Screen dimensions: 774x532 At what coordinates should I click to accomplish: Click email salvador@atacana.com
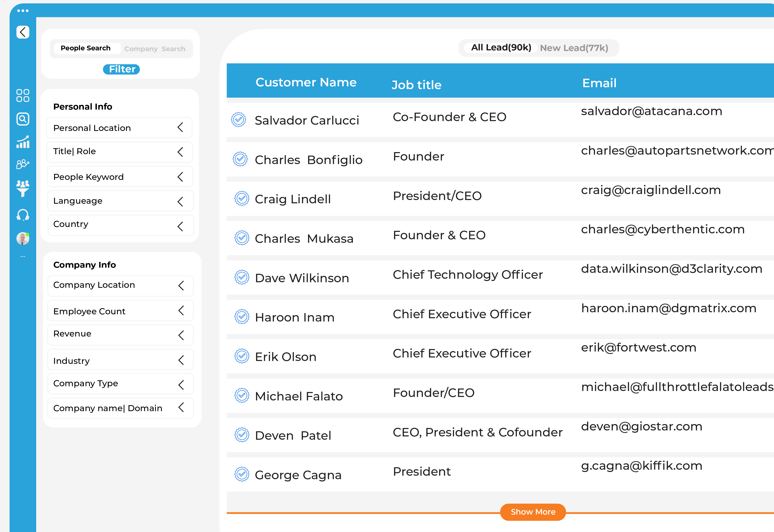[x=651, y=111]
